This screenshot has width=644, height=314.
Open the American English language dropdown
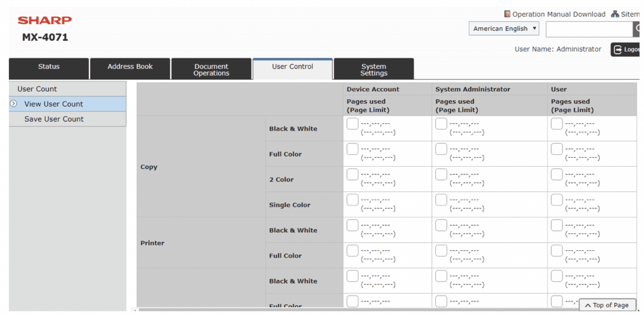(x=504, y=28)
